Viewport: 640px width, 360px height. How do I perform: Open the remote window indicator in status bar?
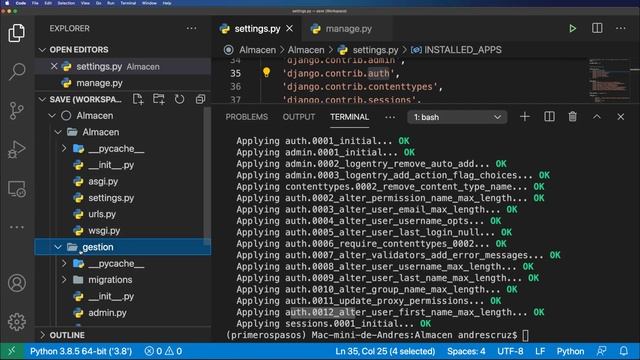tap(12, 351)
